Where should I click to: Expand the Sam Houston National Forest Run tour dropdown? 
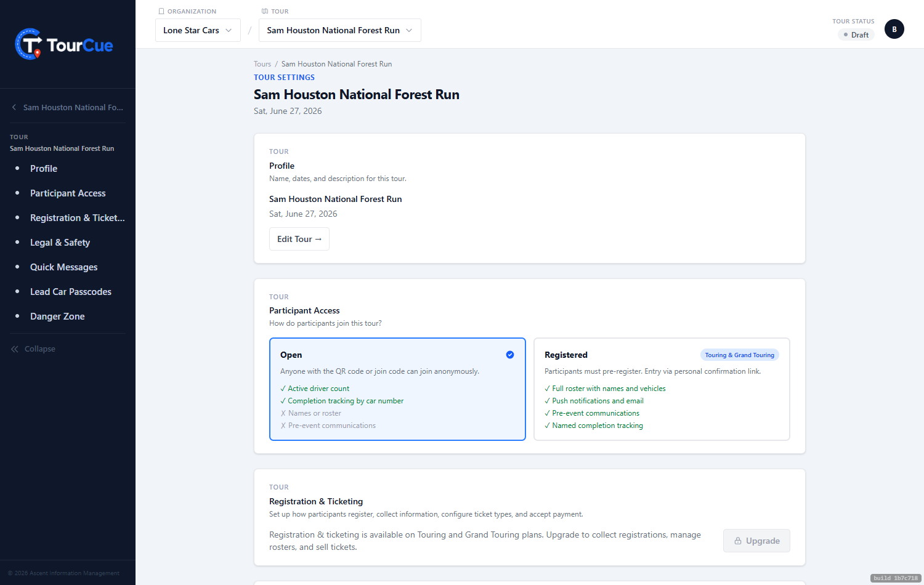(x=340, y=30)
